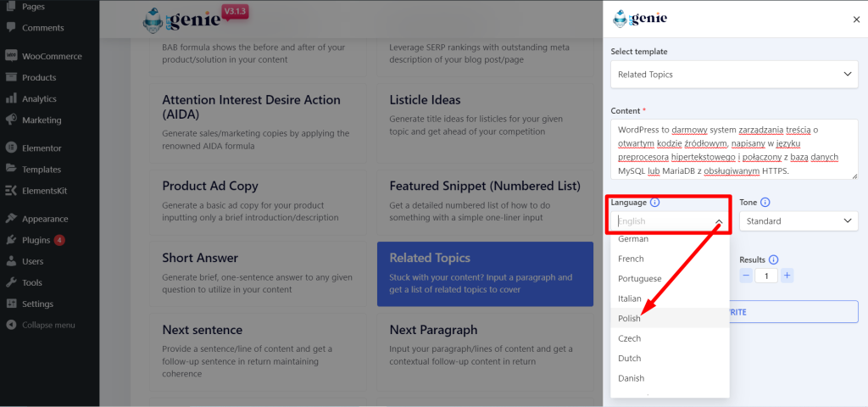Click the WooCommerce icon in sidebar
The image size is (868, 407).
tap(10, 56)
